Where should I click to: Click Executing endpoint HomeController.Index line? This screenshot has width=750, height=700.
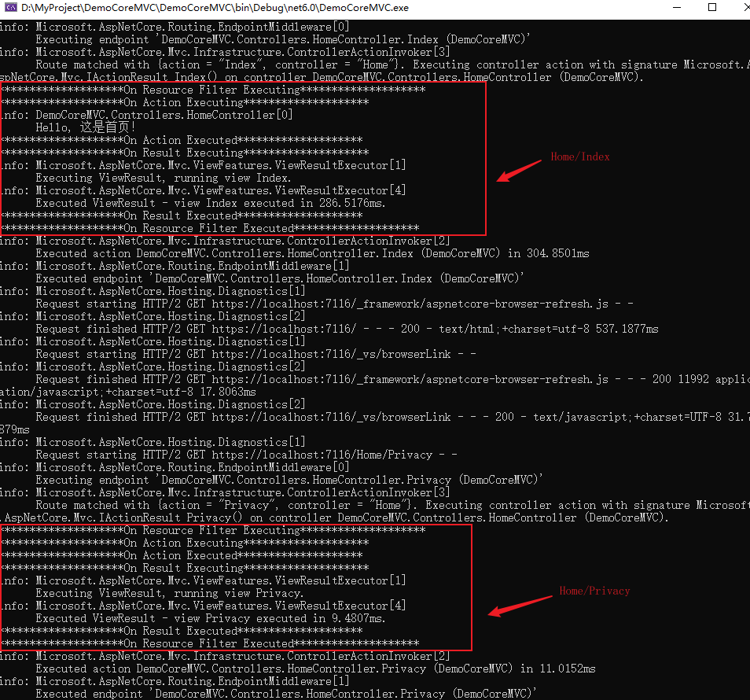283,39
